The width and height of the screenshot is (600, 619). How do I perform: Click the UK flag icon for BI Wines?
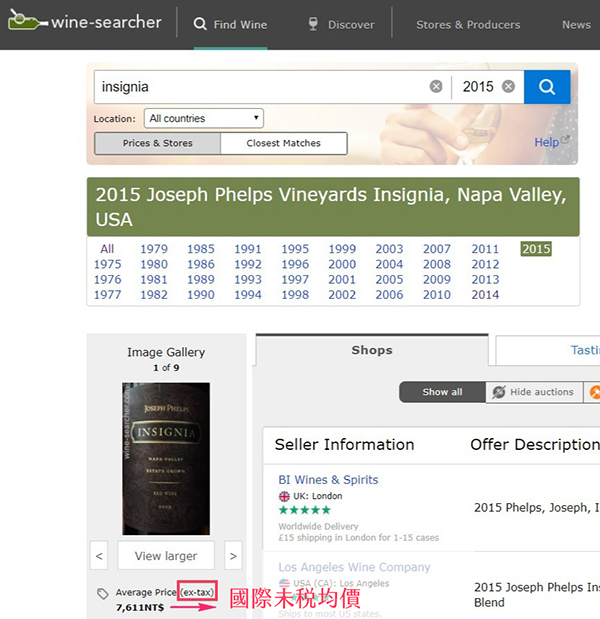(284, 496)
